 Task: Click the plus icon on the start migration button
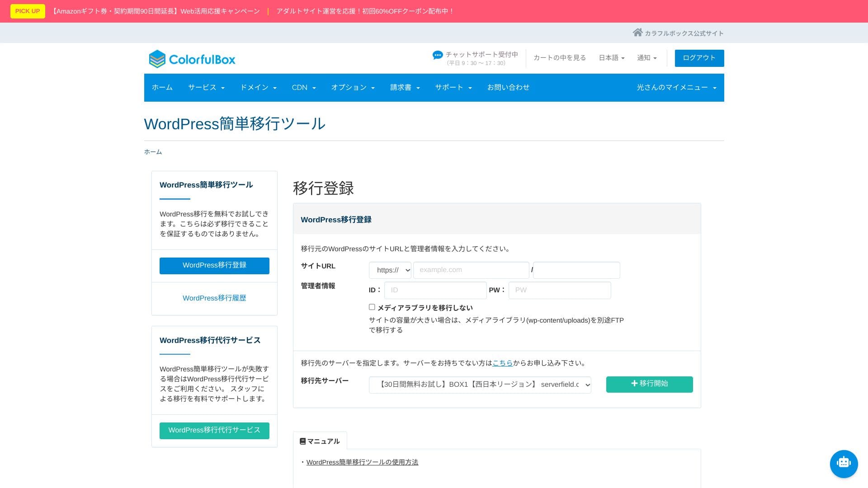pos(634,383)
